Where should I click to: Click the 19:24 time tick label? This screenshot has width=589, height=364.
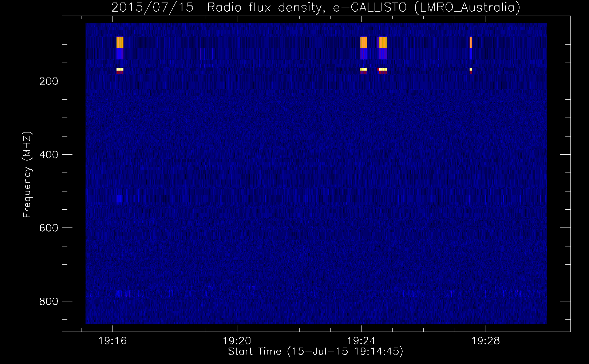tap(361, 341)
